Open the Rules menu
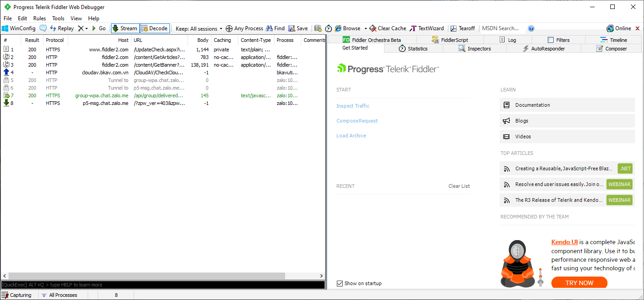 [40, 18]
